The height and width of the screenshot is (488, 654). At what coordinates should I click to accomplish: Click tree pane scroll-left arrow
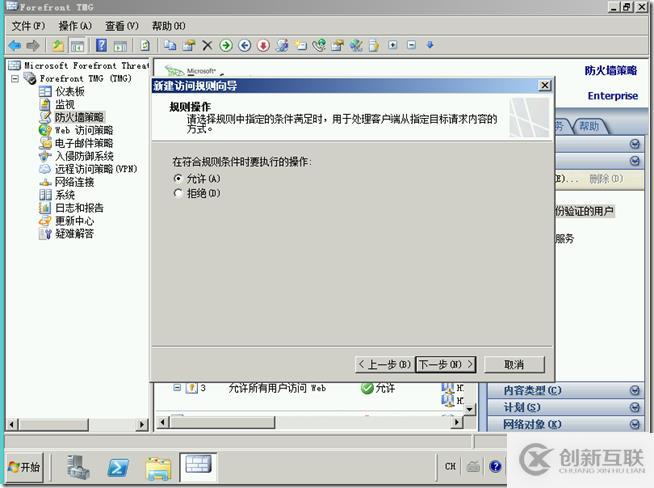pyautogui.click(x=12, y=425)
